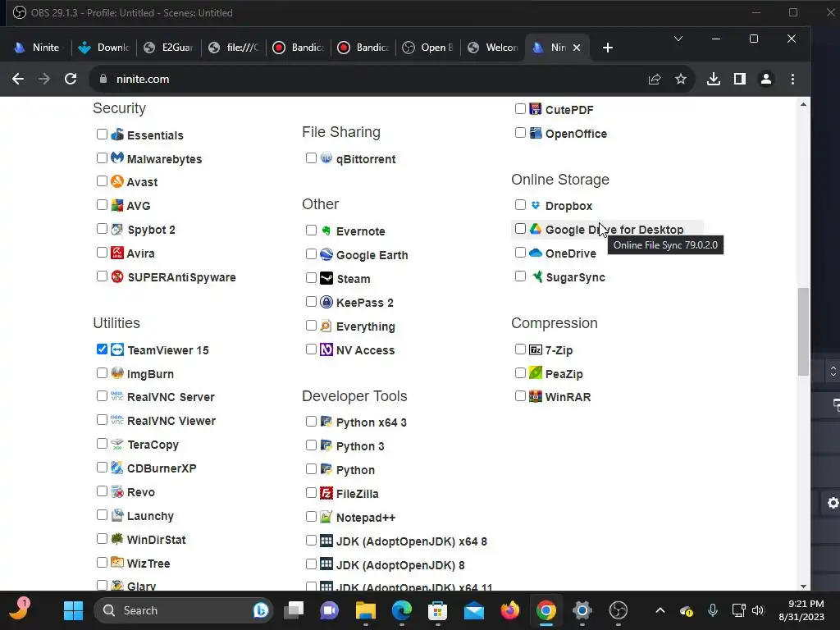Screen dimensions: 840x630
Task: Click the Notepad++ icon
Action: (326, 517)
